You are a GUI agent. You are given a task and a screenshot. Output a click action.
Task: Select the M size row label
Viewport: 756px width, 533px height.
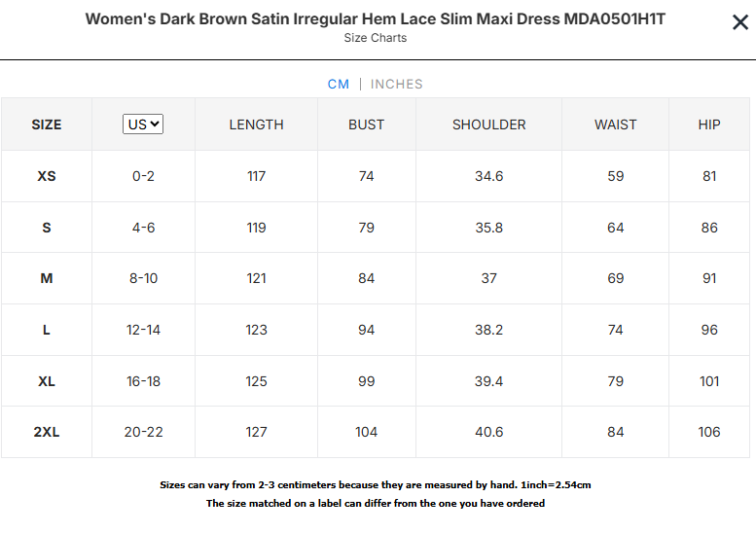point(47,278)
